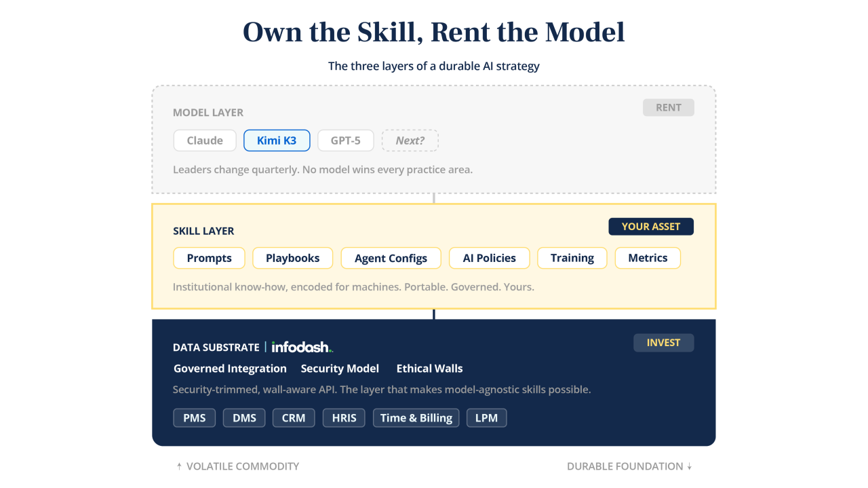Screen dimensions: 868x488
Task: Click the CRM system tag
Action: click(x=294, y=417)
